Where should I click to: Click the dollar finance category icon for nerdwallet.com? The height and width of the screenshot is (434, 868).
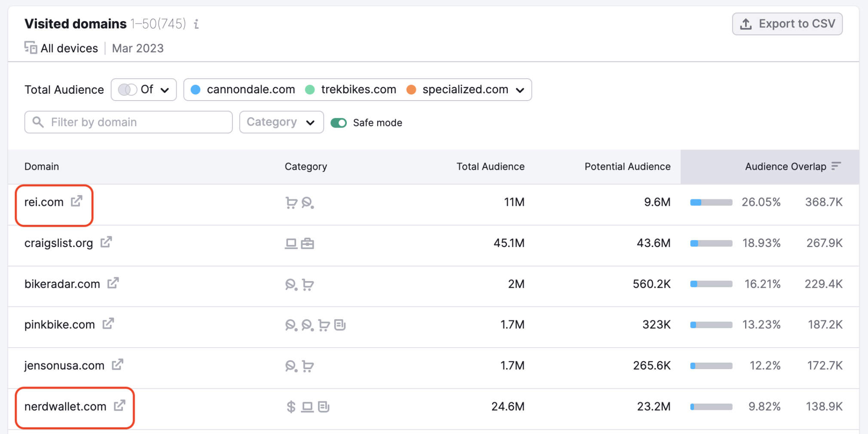[x=291, y=406]
